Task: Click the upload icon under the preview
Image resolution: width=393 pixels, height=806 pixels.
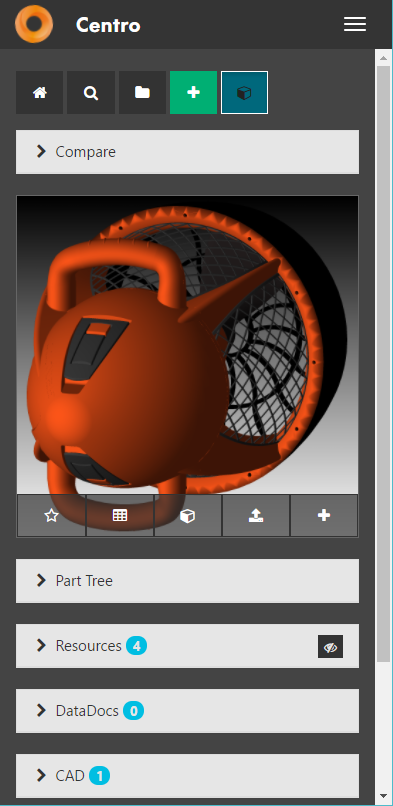Action: point(256,516)
